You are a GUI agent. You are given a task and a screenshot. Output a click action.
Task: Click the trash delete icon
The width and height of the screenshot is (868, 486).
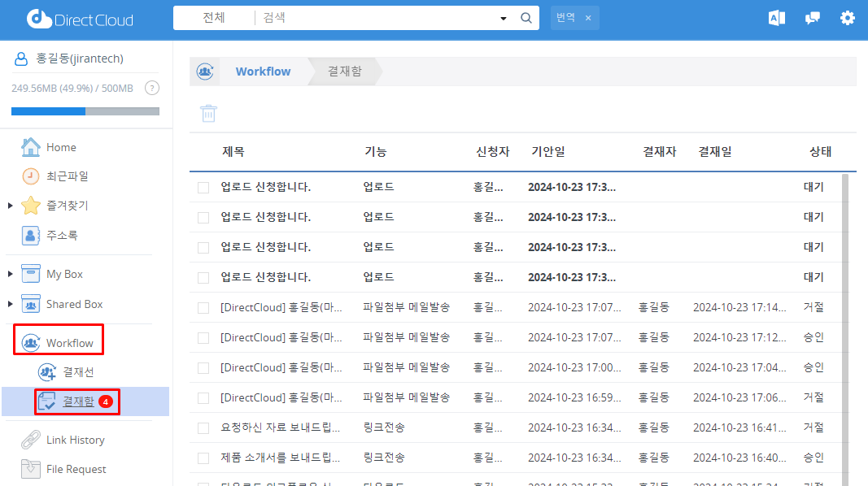(209, 113)
